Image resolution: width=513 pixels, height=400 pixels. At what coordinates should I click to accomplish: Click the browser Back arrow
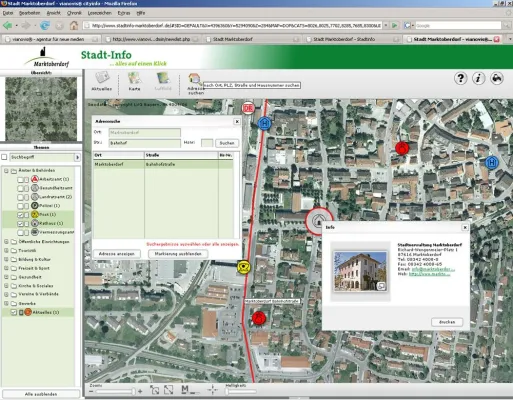point(7,25)
